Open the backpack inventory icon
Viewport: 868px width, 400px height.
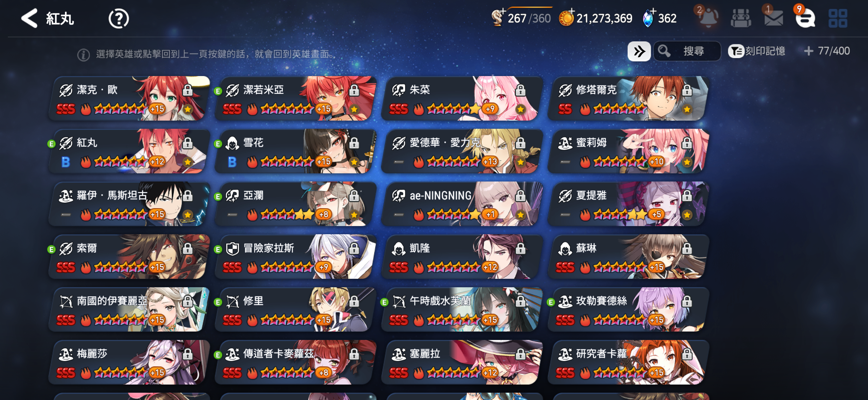pyautogui.click(x=741, y=18)
